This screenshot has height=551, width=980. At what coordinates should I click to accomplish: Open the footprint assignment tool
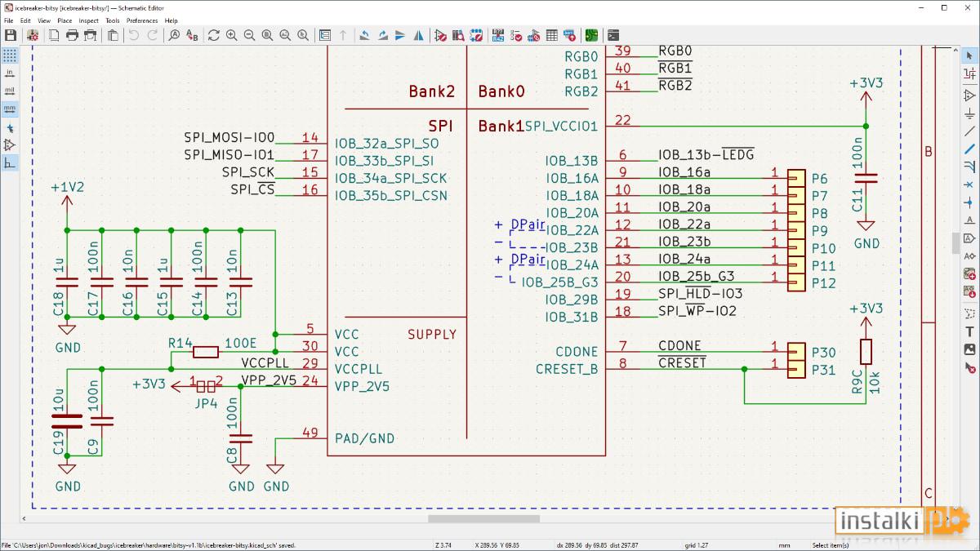click(x=534, y=35)
